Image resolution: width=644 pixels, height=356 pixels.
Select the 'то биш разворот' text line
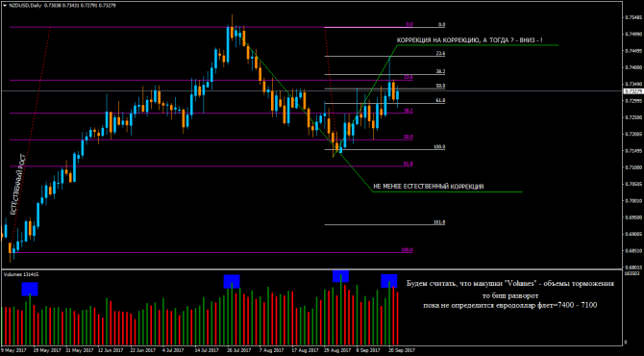pyautogui.click(x=510, y=296)
